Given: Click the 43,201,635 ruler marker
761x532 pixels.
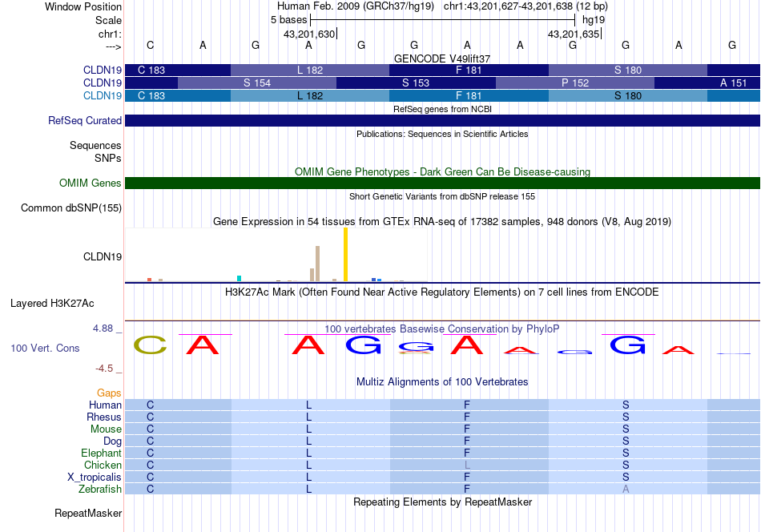Looking at the screenshot, I should point(574,34).
